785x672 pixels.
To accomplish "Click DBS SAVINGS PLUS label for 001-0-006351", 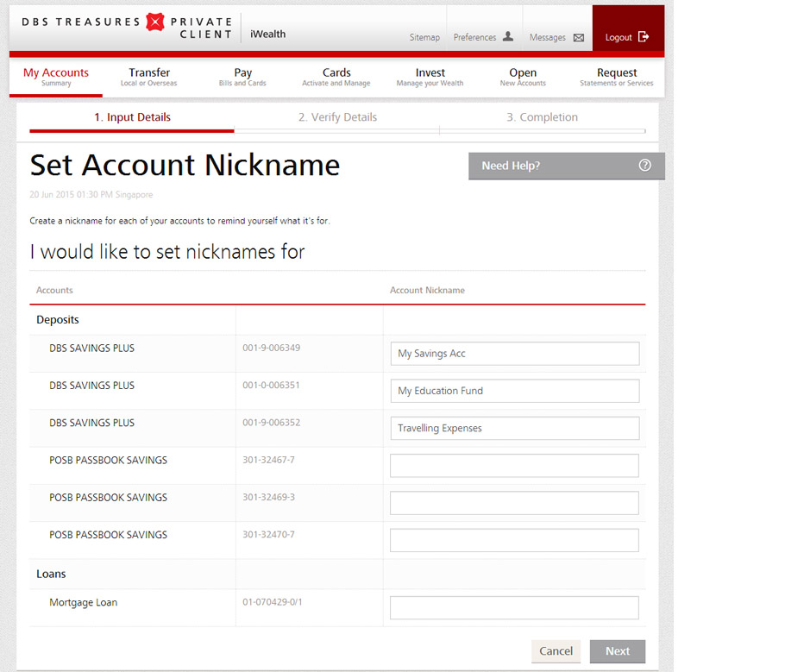I will (x=91, y=386).
